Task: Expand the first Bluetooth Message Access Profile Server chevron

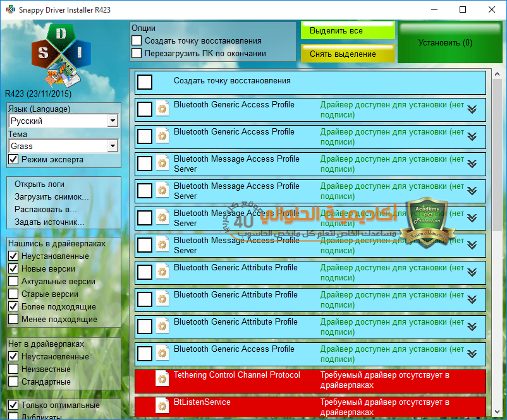Action: click(472, 164)
